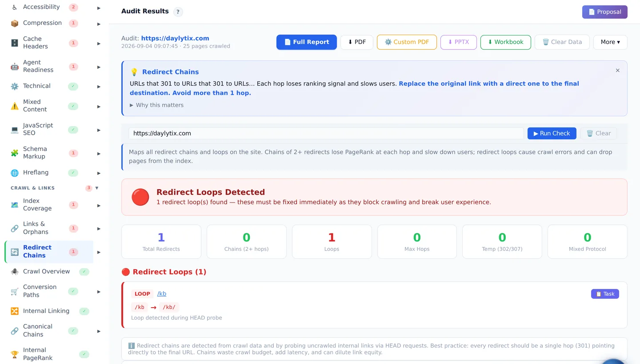Click the Chains (2+ hops) stat card
Screen dimensions: 640x364
tap(247, 241)
